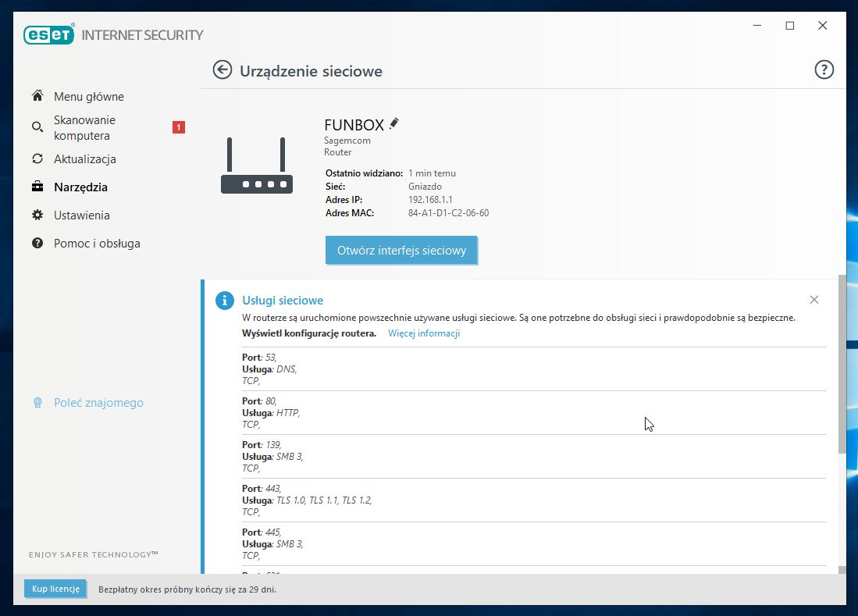858x616 pixels.
Task: Open Ustawienia section
Action: coord(81,215)
